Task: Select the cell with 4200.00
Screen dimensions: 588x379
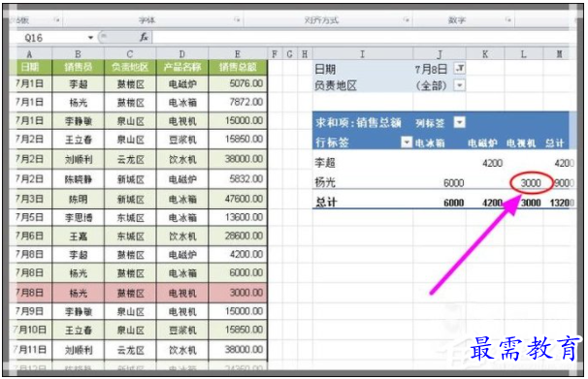Action: [238, 255]
